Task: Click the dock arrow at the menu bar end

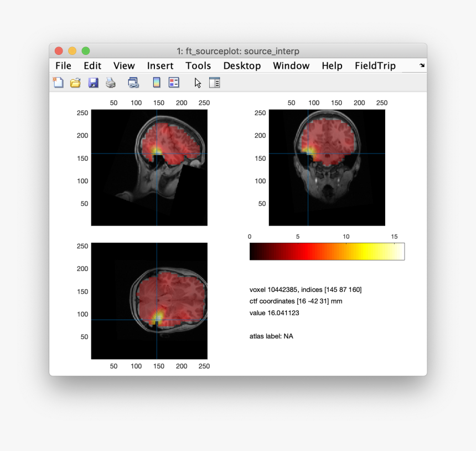Action: [422, 65]
